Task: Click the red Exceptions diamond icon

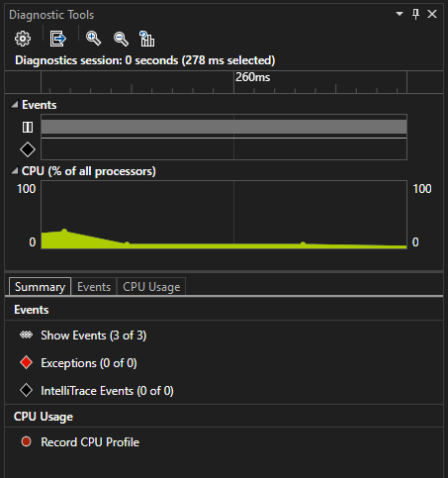Action: coord(26,362)
